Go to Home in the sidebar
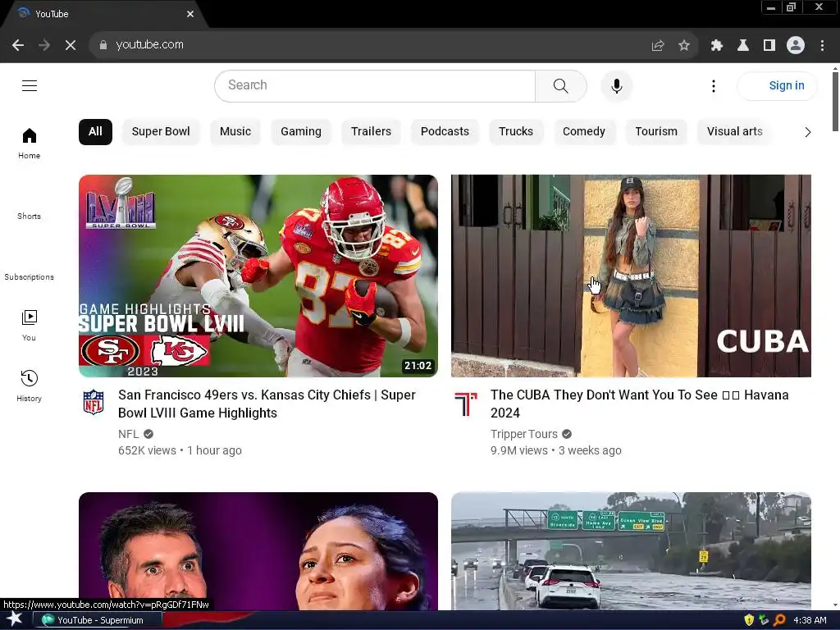Screen dimensions: 840x630 pos(29,143)
